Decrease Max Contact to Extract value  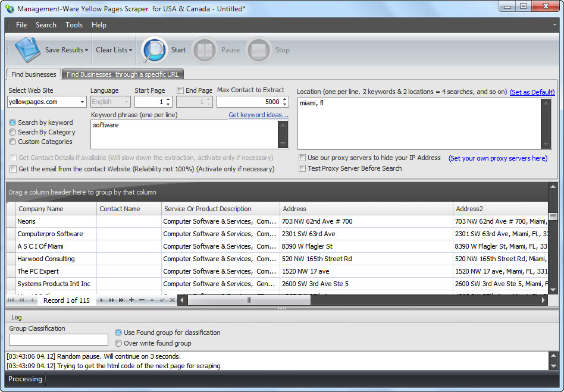pyautogui.click(x=284, y=104)
